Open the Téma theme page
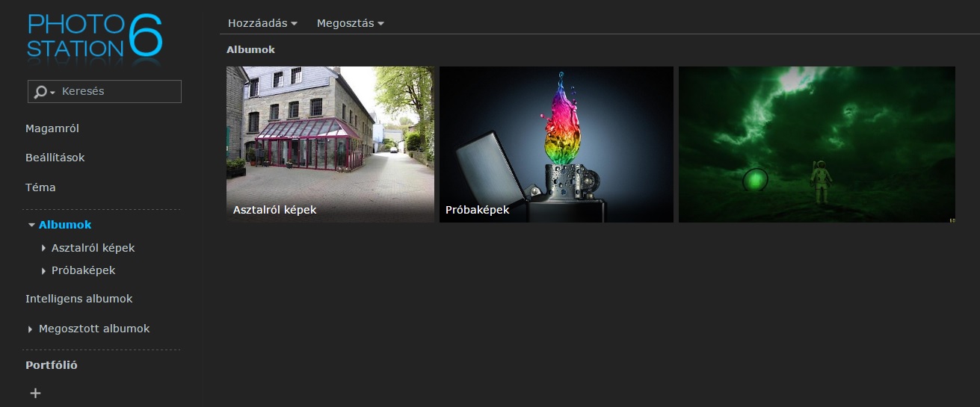This screenshot has width=980, height=407. point(40,187)
